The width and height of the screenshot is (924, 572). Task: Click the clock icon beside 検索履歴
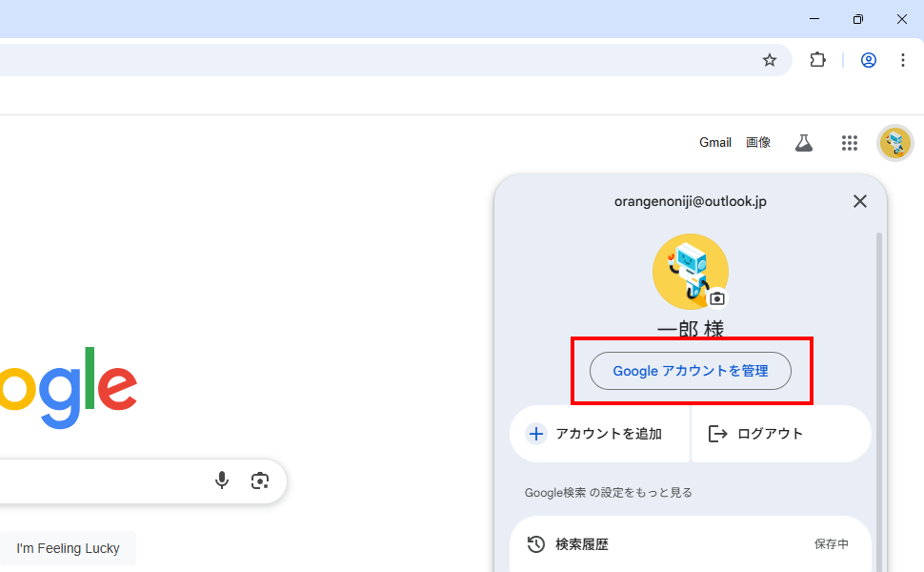[x=535, y=543]
